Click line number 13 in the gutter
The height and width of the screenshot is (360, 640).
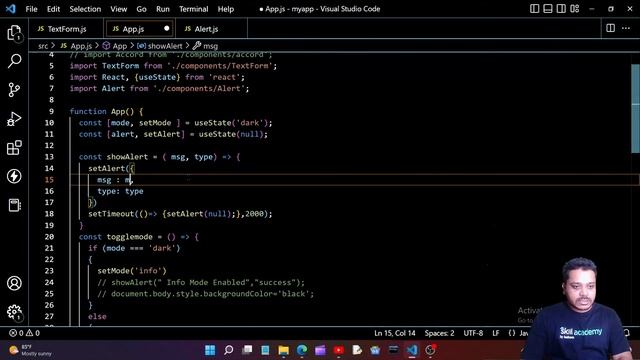coord(49,157)
